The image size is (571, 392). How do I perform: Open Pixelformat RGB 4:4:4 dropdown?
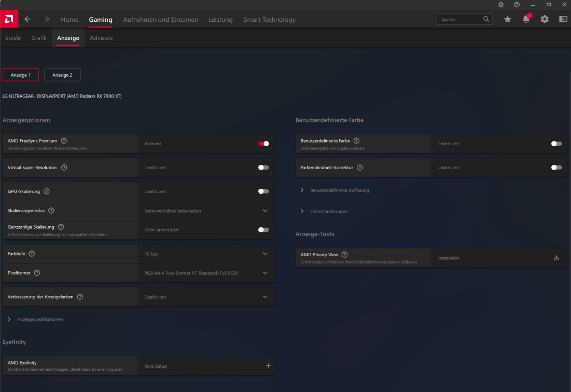point(206,273)
